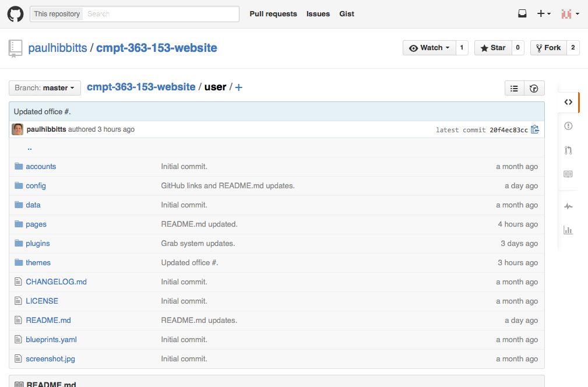Click paulhibbitts author avatar thumbnail
588x387 pixels.
17,129
